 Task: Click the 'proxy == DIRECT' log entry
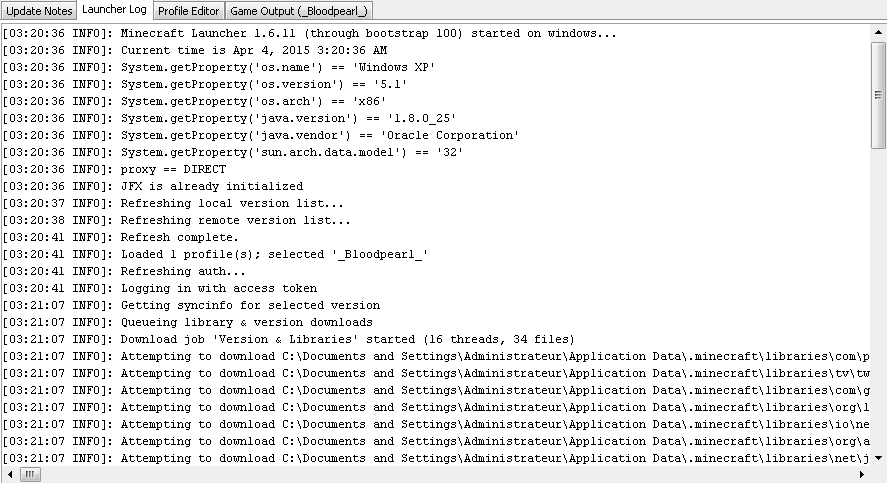click(114, 169)
